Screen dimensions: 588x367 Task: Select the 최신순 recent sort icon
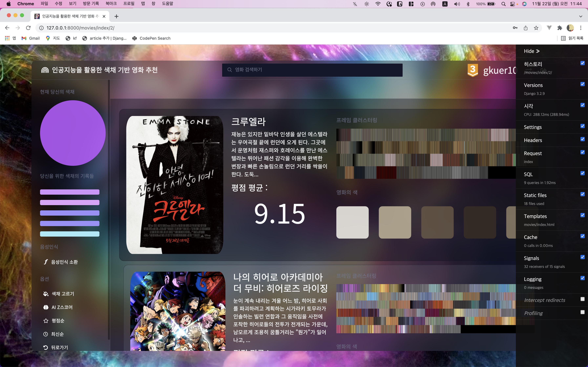click(46, 334)
